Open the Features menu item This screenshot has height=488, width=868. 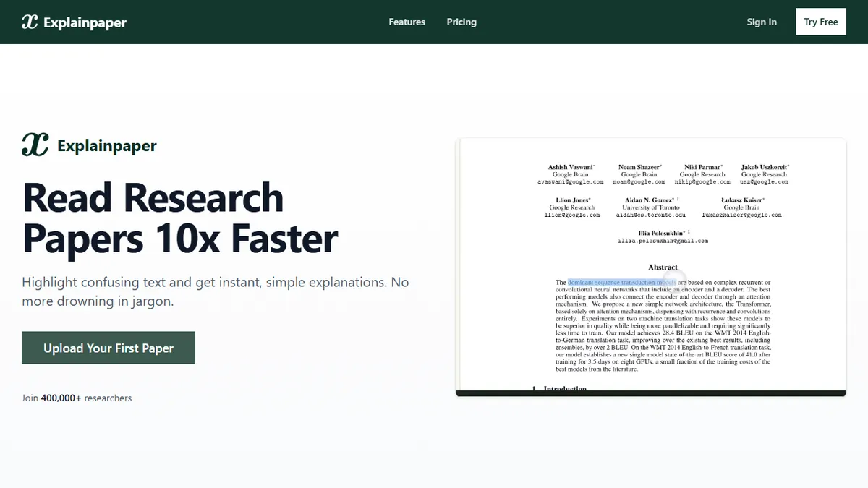(x=407, y=22)
